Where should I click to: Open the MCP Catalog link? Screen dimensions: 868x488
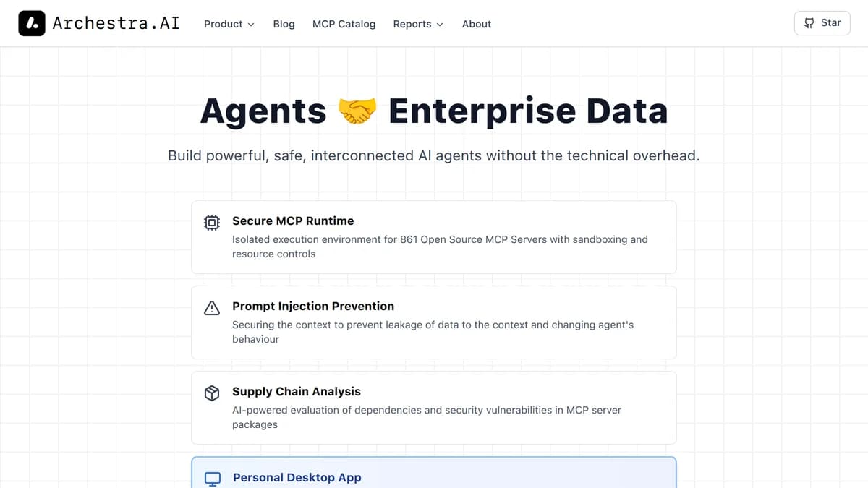tap(344, 24)
